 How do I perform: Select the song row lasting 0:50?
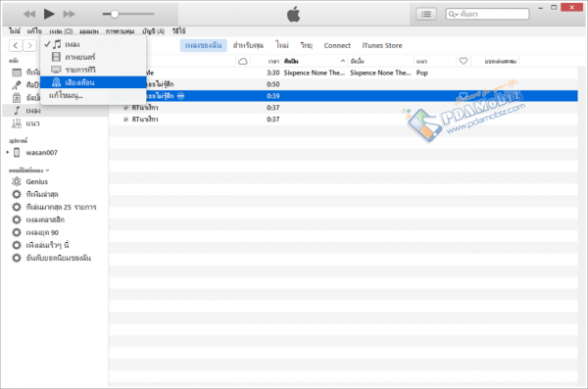click(x=343, y=84)
